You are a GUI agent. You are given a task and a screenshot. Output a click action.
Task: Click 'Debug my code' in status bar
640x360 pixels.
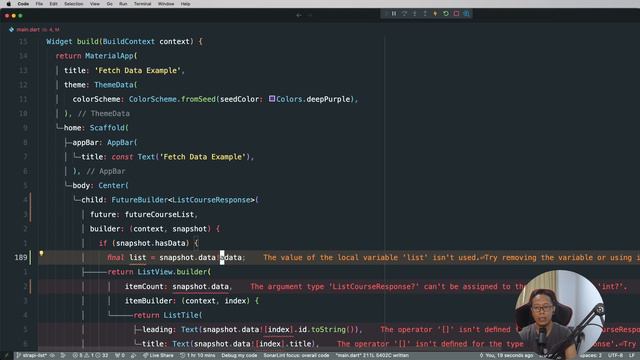[239, 356]
